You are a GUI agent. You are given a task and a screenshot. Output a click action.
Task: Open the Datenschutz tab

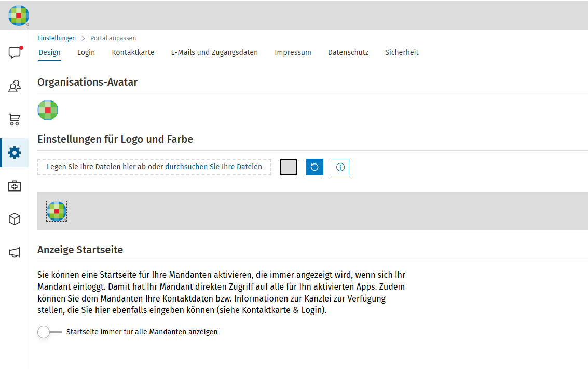(348, 52)
